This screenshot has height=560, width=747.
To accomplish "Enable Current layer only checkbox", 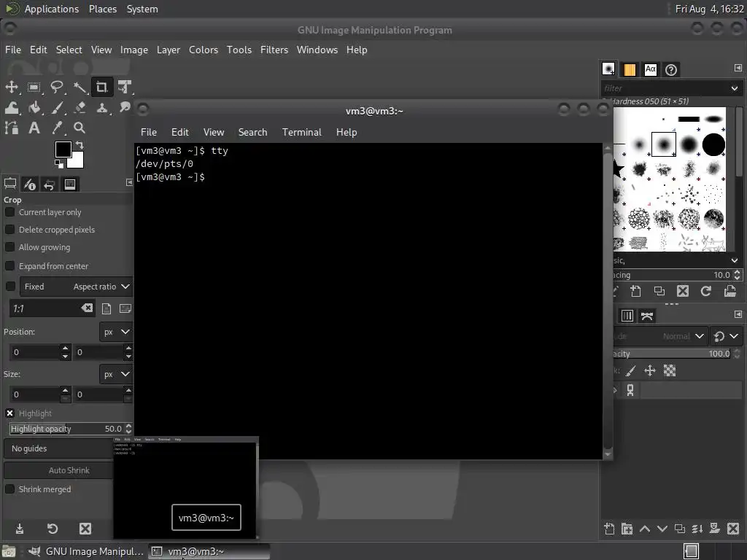I will (x=9, y=212).
